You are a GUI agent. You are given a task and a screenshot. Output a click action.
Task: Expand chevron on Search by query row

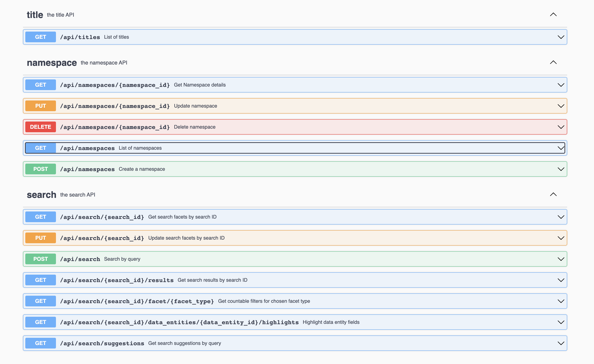561,259
